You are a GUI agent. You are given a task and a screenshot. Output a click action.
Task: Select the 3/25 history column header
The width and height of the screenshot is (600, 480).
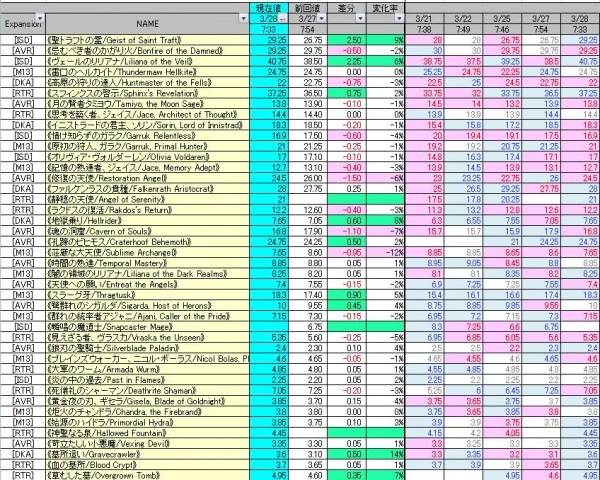(502, 18)
